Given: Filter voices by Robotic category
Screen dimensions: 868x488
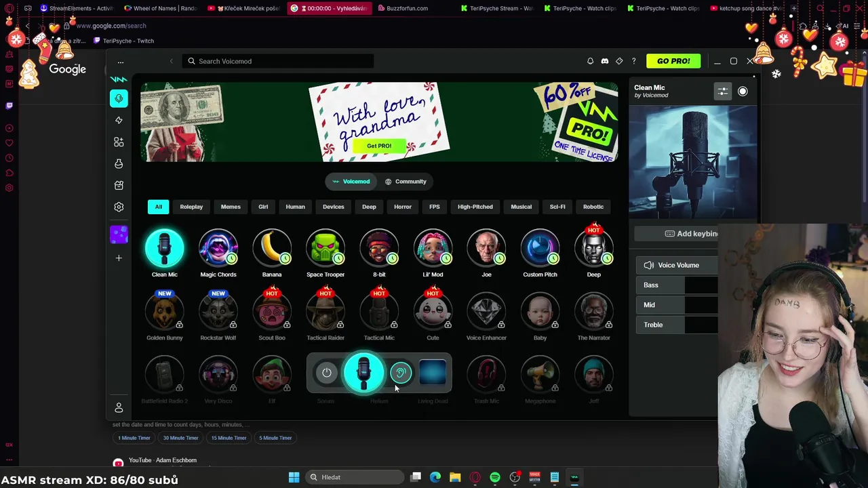Looking at the screenshot, I should 593,207.
